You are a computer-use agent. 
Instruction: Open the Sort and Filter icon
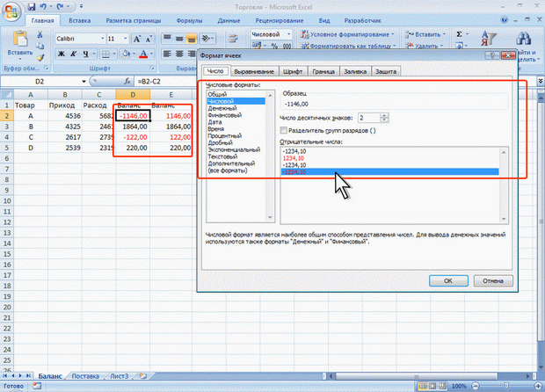point(489,39)
